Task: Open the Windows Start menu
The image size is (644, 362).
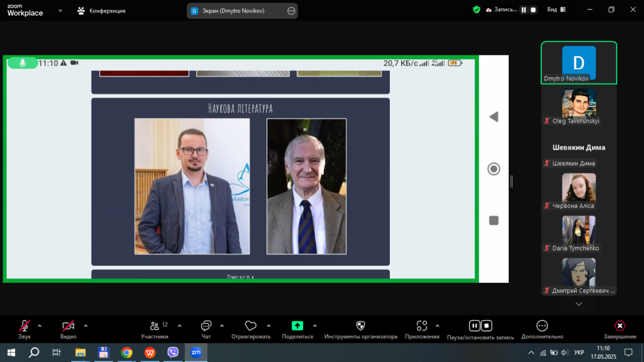Action: 11,353
